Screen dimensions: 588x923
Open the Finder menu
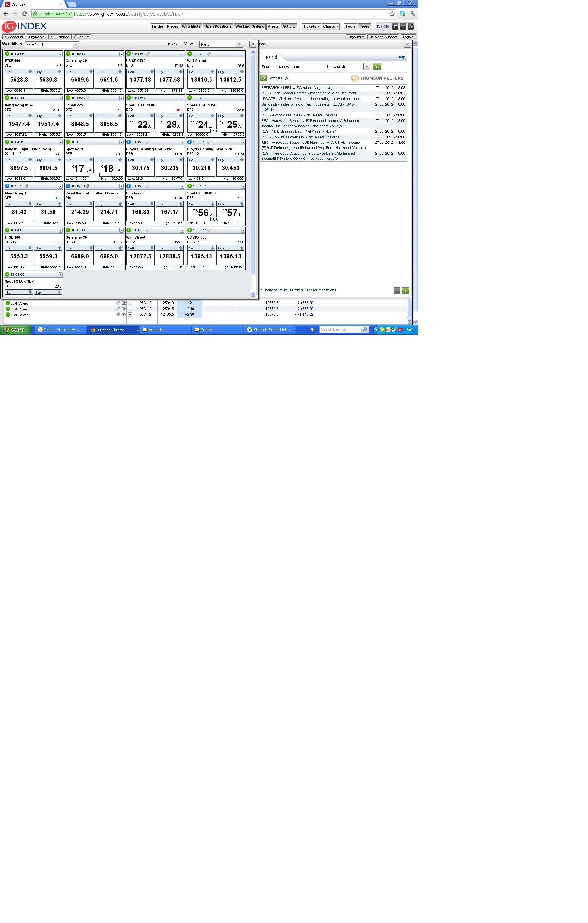[x=158, y=26]
